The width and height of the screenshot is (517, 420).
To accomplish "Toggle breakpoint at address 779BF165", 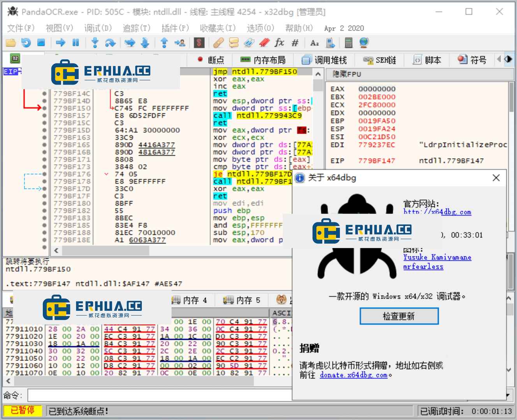I will click(44, 145).
